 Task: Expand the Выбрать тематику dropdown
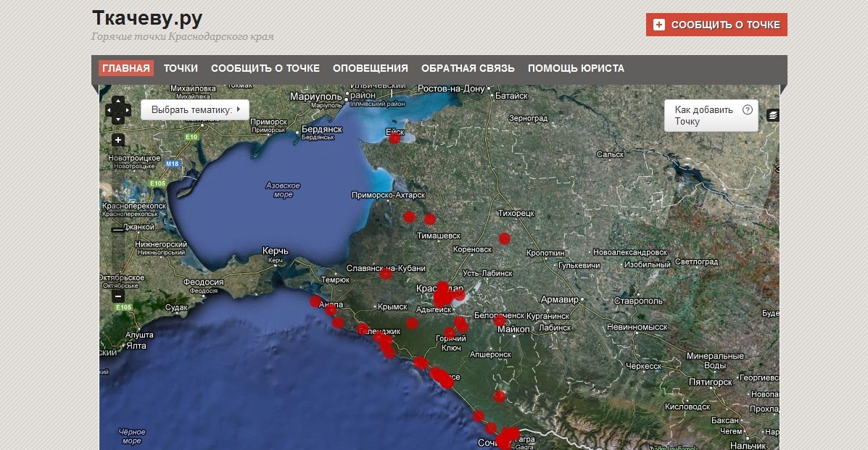click(195, 110)
